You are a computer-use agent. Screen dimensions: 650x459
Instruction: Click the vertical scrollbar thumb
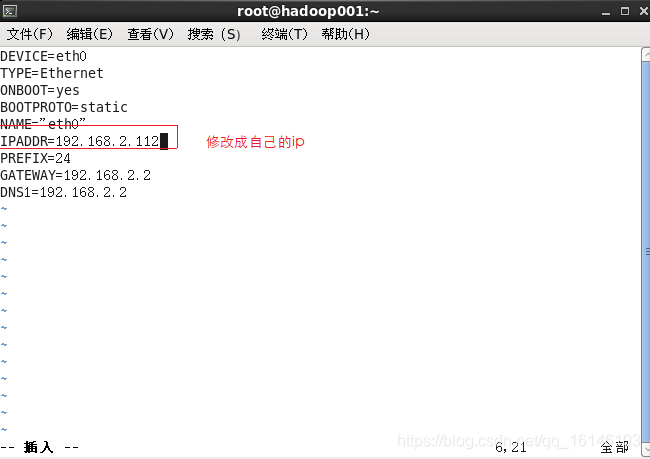[646, 252]
